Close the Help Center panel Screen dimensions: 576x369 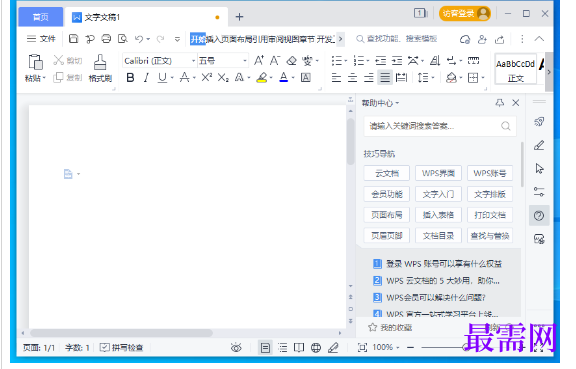516,103
